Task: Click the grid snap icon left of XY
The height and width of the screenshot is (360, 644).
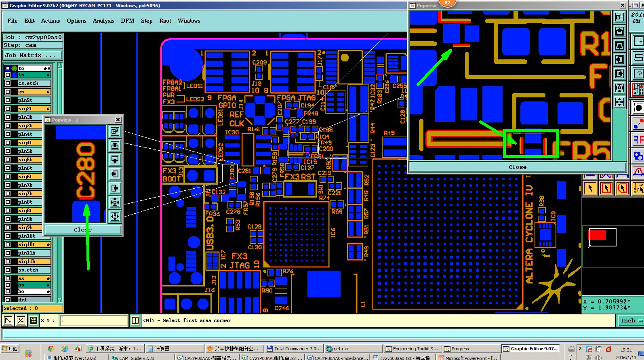Action: tap(34, 321)
